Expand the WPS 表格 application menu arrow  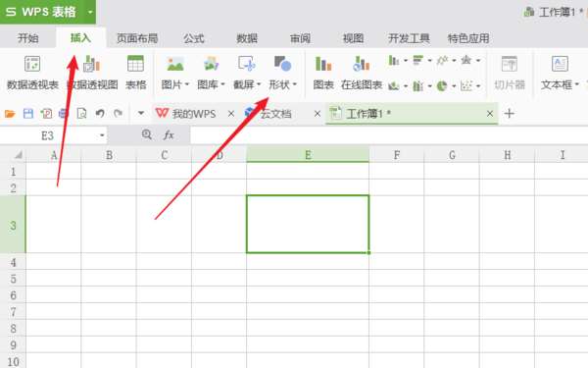pyautogui.click(x=90, y=12)
